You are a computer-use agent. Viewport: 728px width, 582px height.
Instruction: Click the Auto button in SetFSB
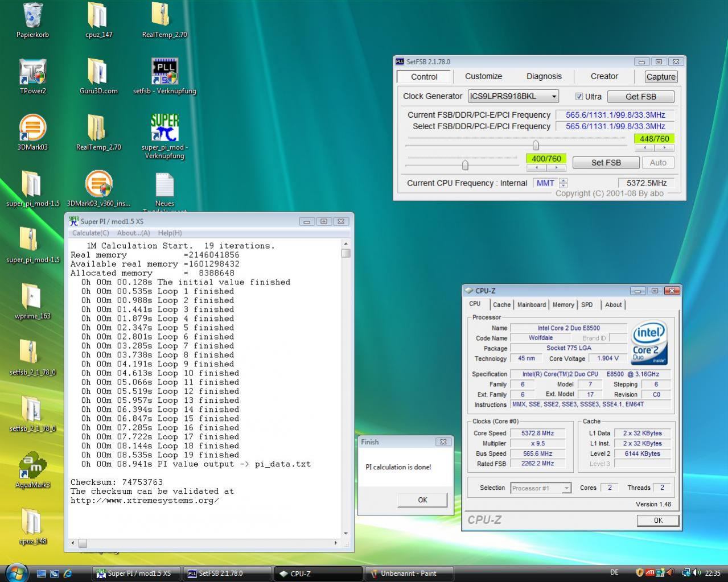658,163
